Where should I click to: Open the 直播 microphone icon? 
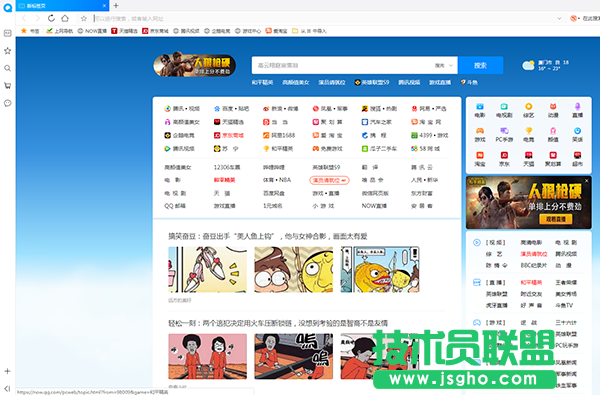pyautogui.click(x=577, y=110)
